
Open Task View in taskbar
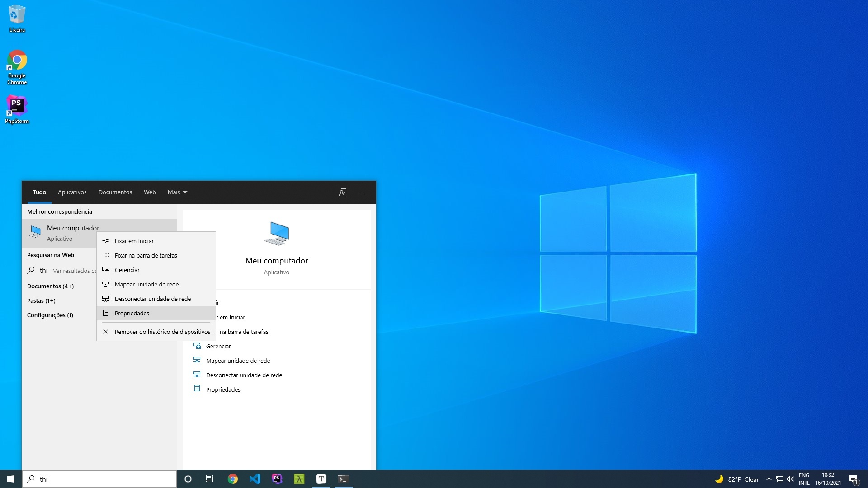(210, 479)
